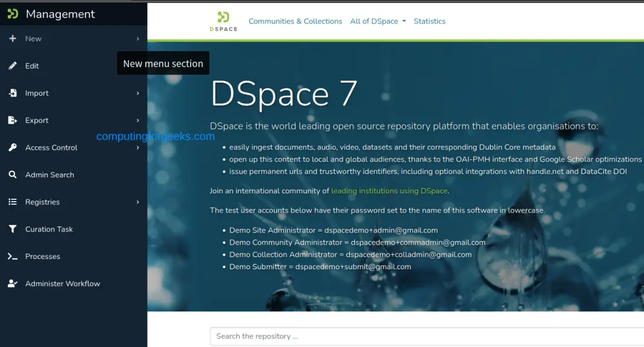Select the Access Control wrench icon

coord(13,147)
